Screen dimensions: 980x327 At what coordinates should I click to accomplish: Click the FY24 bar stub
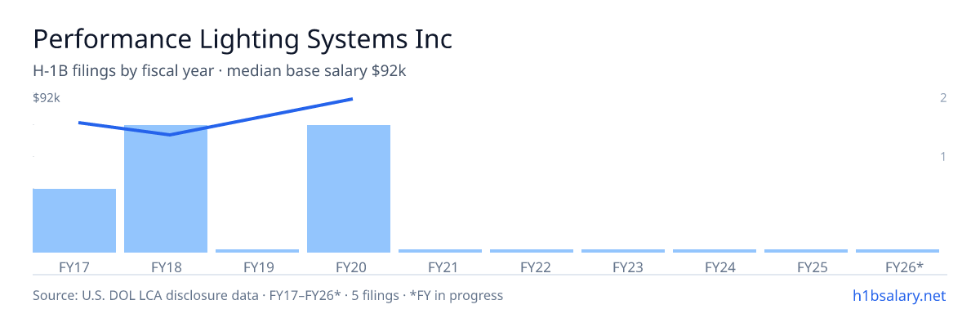pyautogui.click(x=715, y=251)
